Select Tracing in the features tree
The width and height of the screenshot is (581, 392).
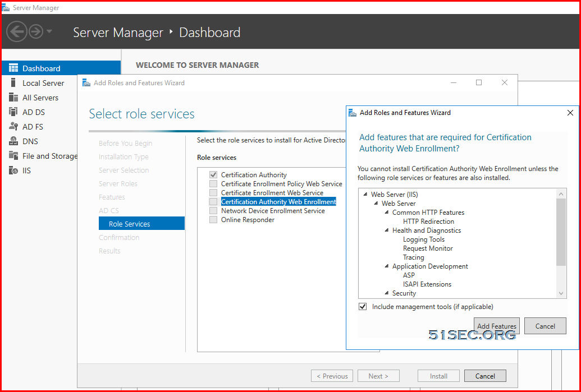pos(414,257)
